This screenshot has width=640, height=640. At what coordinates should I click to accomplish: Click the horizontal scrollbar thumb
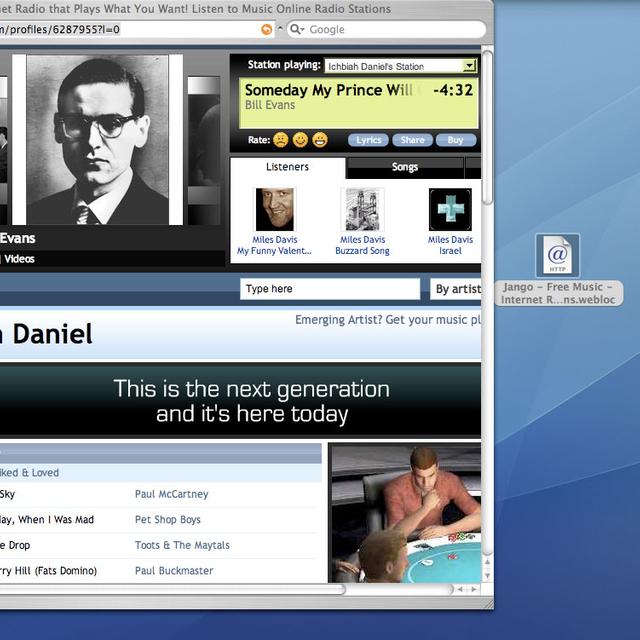(171, 589)
